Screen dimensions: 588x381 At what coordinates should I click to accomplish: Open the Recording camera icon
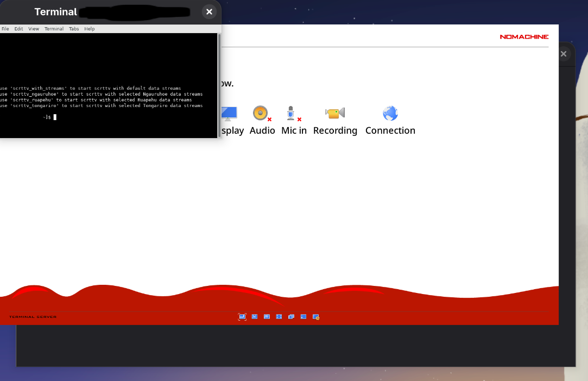pos(335,113)
